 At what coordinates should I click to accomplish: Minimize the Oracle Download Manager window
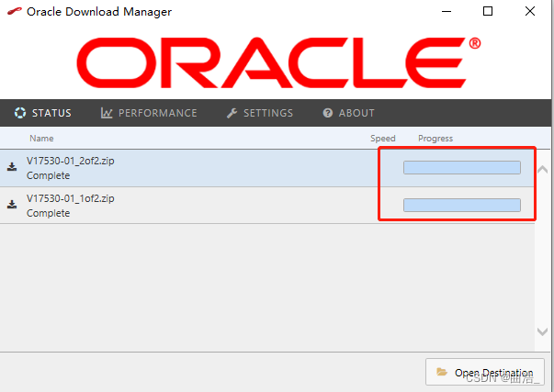pos(447,11)
